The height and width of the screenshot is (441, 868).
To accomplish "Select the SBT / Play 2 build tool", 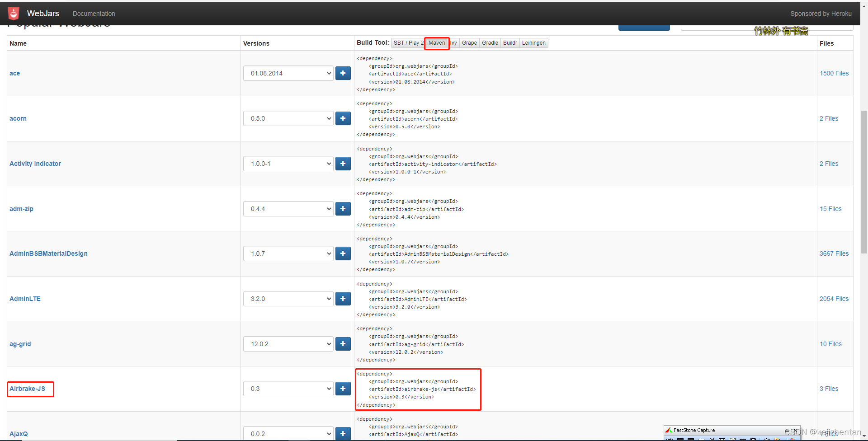I will (x=408, y=43).
